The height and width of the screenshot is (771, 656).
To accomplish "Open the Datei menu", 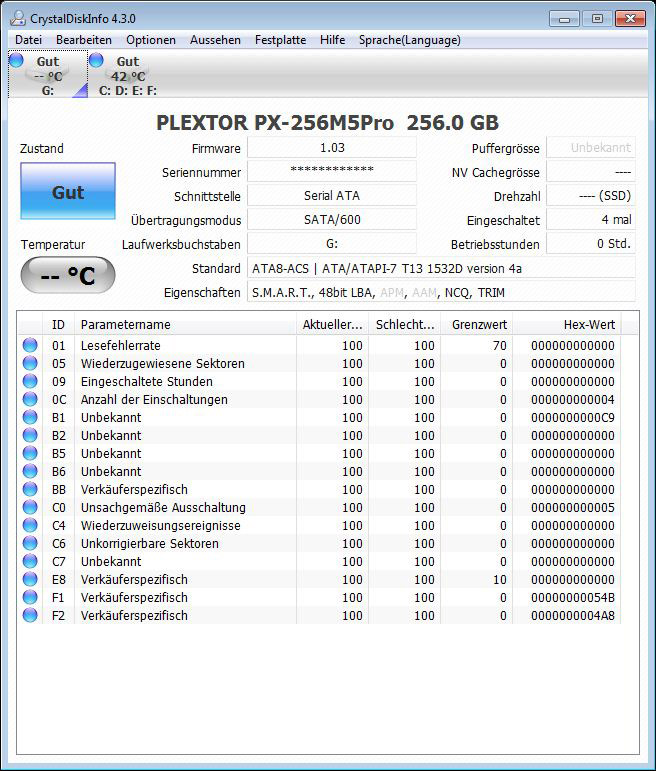I will coord(29,40).
